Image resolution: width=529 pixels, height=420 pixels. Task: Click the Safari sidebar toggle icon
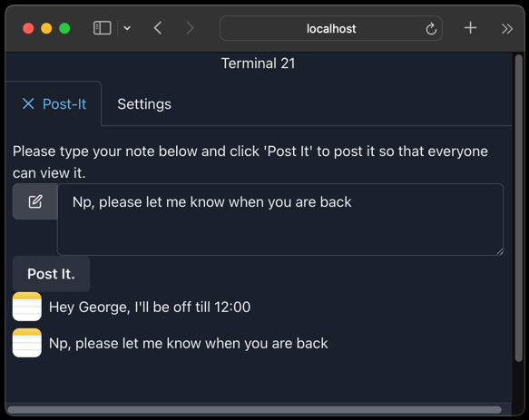pos(102,28)
